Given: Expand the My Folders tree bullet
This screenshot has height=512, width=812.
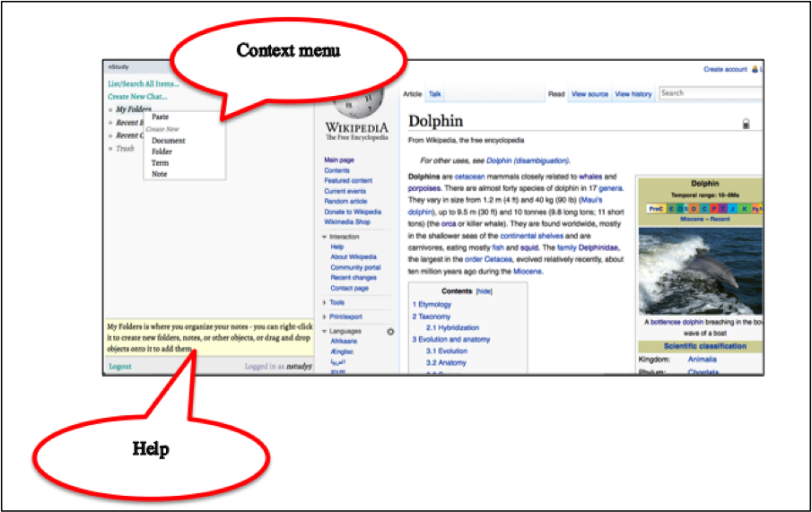Looking at the screenshot, I should [x=110, y=109].
